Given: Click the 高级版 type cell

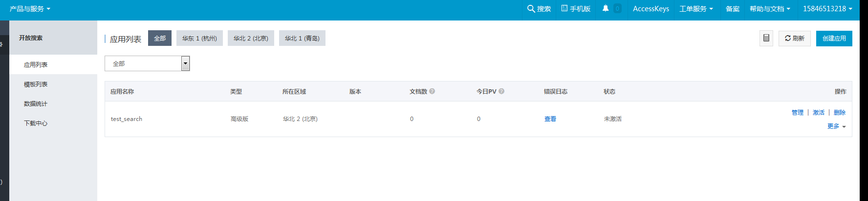Looking at the screenshot, I should (239, 119).
